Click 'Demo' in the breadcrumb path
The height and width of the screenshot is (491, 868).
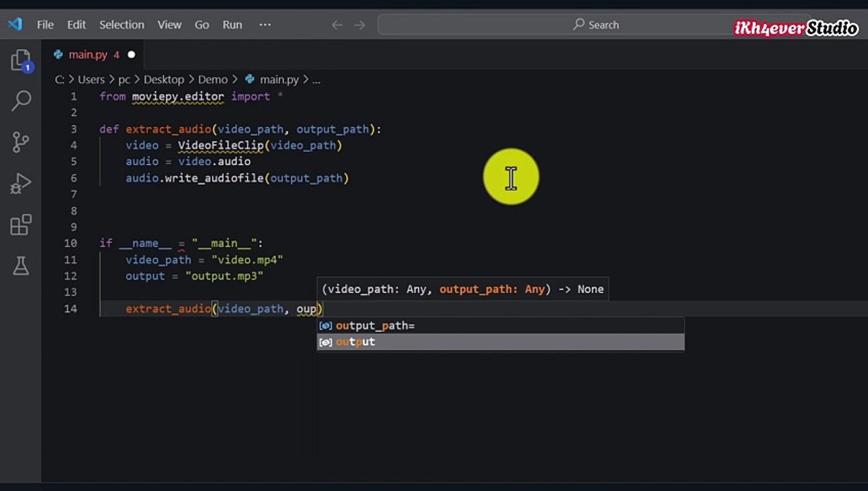point(213,79)
